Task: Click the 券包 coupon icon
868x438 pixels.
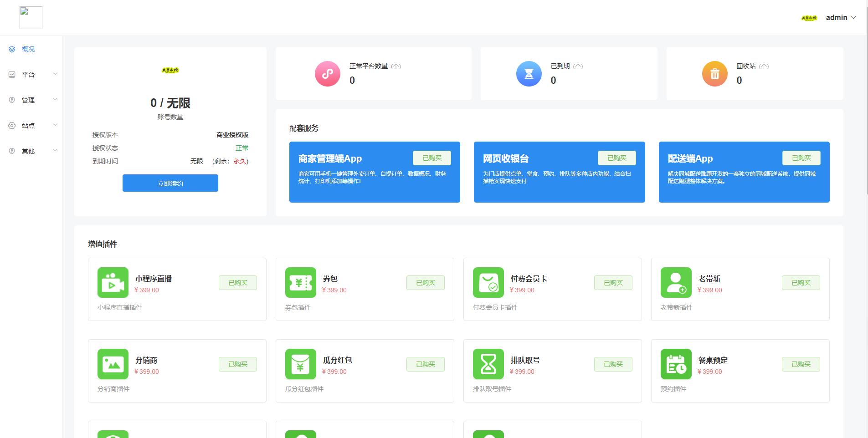Action: click(x=301, y=283)
